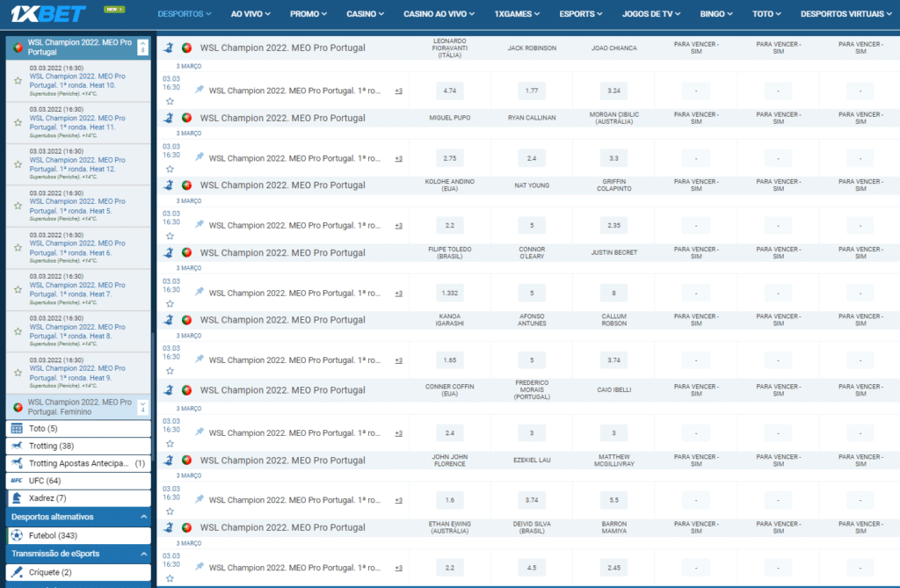
Task: Open the Heat 9 link in the sidebar
Action: coord(77,374)
